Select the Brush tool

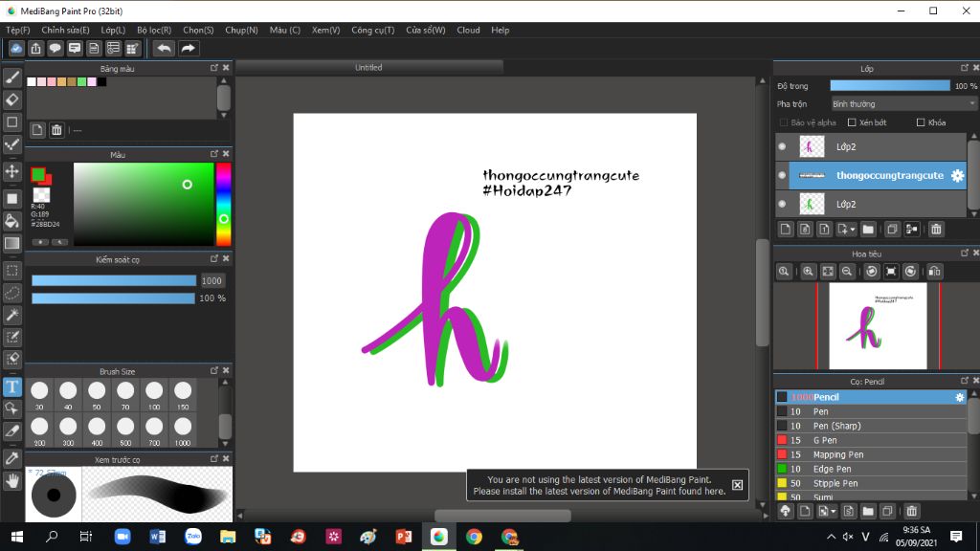pos(11,77)
